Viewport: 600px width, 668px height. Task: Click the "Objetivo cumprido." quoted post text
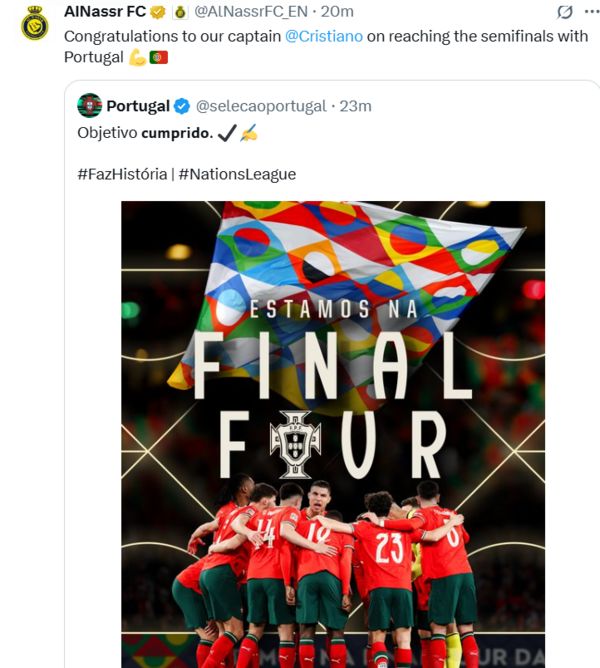pos(144,131)
